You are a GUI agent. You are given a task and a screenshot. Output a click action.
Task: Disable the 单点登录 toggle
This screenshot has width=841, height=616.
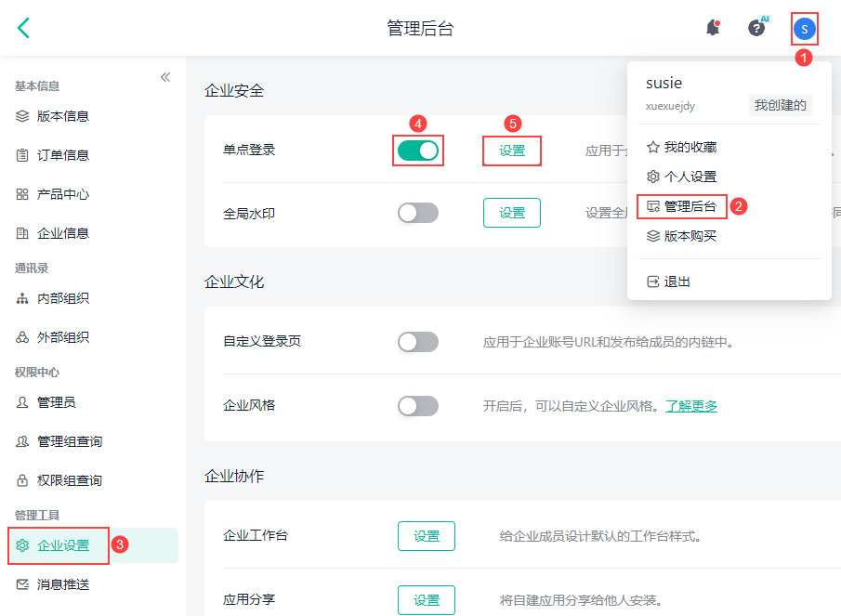click(x=418, y=151)
